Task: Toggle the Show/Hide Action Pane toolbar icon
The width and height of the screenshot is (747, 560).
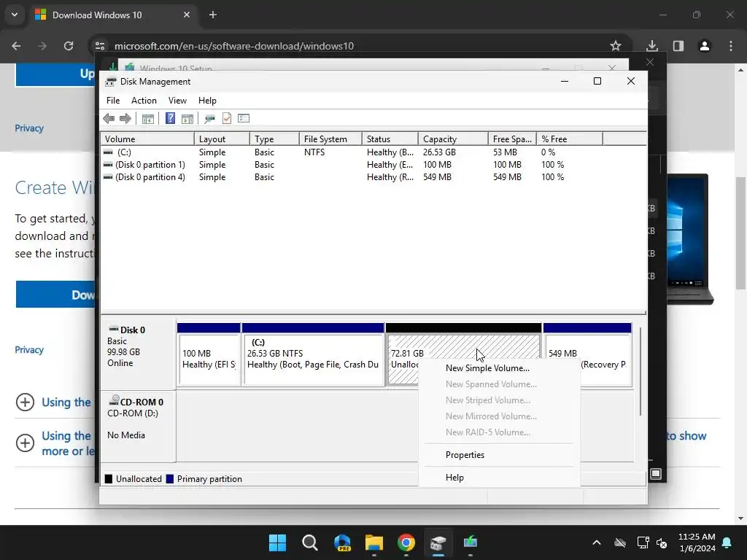Action: tap(187, 119)
